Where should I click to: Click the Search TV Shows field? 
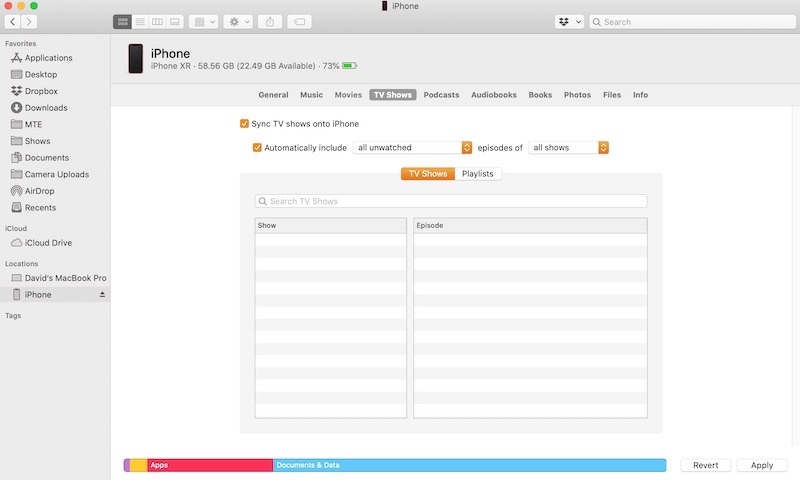click(451, 201)
